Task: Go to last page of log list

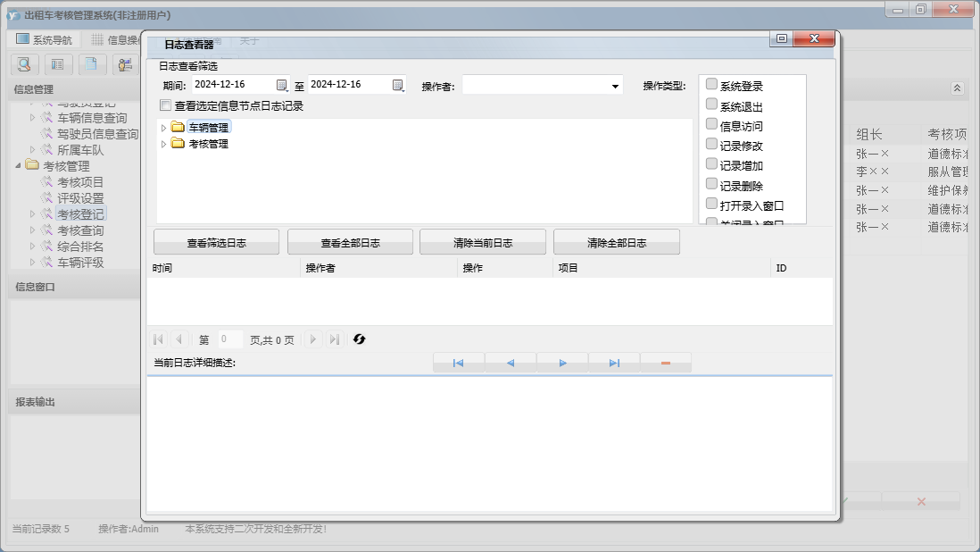Action: coord(335,339)
